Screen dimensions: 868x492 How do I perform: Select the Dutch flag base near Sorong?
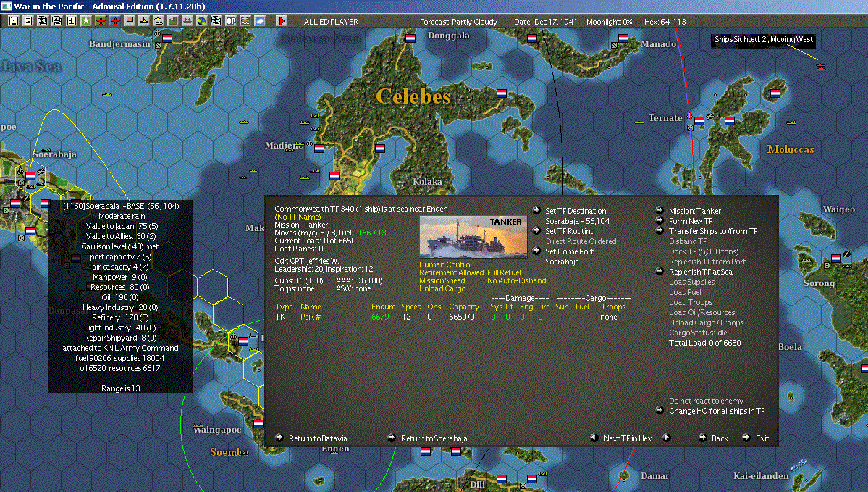tap(836, 258)
